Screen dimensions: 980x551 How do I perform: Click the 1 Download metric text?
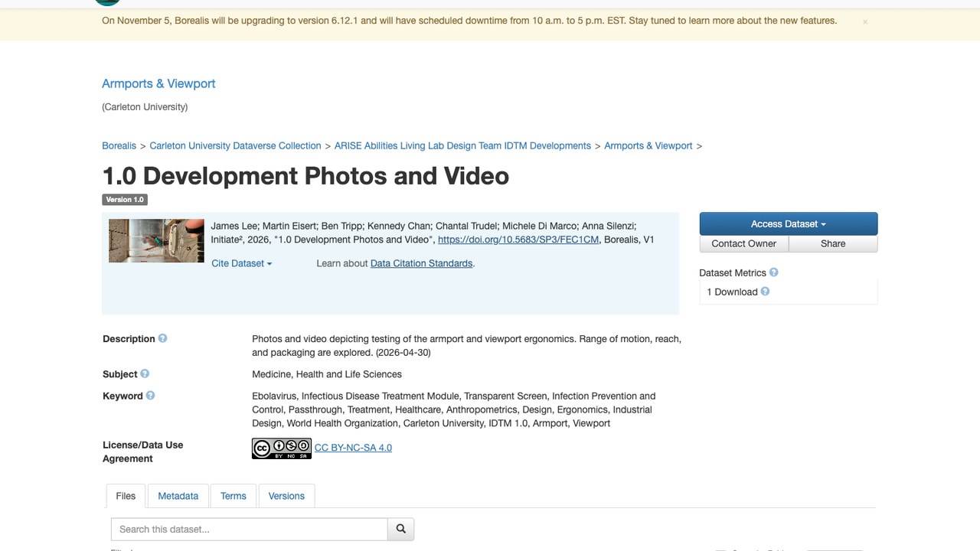pyautogui.click(x=732, y=292)
